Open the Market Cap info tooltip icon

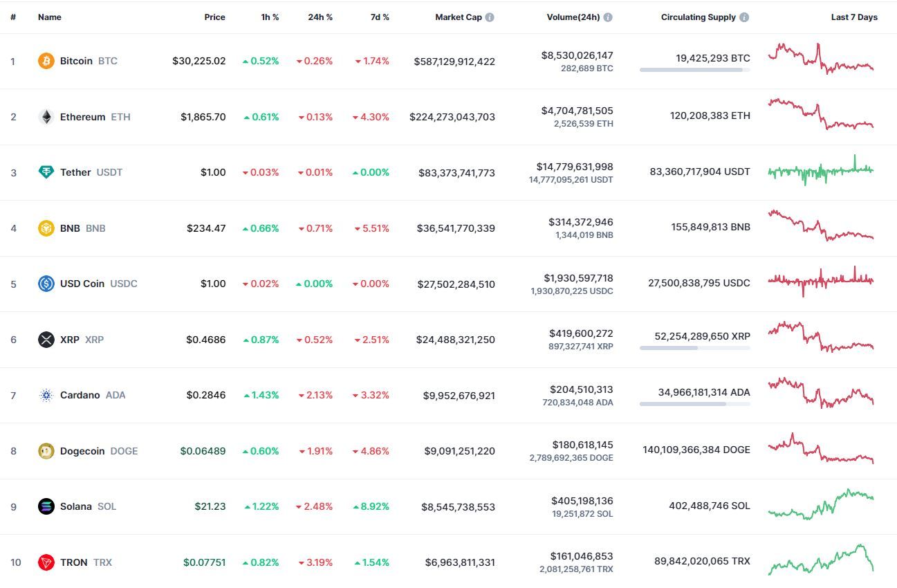click(x=490, y=17)
